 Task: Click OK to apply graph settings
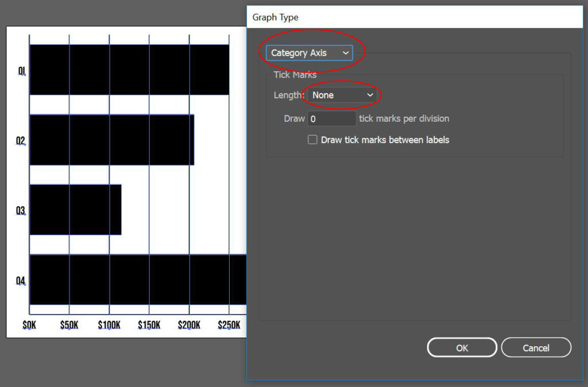point(461,347)
